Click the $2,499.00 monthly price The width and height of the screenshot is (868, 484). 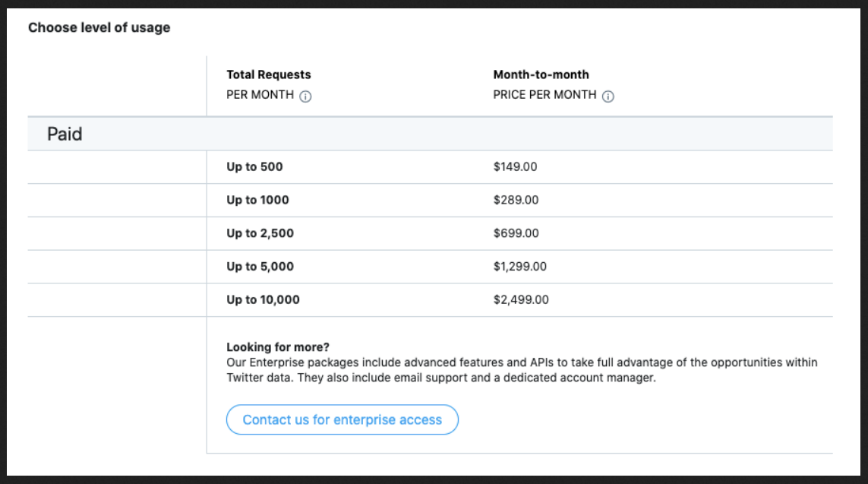coord(521,300)
